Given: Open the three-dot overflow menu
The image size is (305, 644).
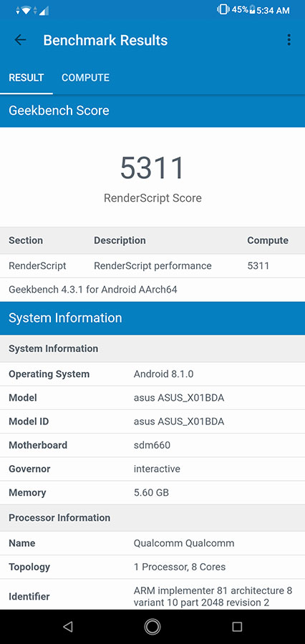Looking at the screenshot, I should click(x=289, y=40).
